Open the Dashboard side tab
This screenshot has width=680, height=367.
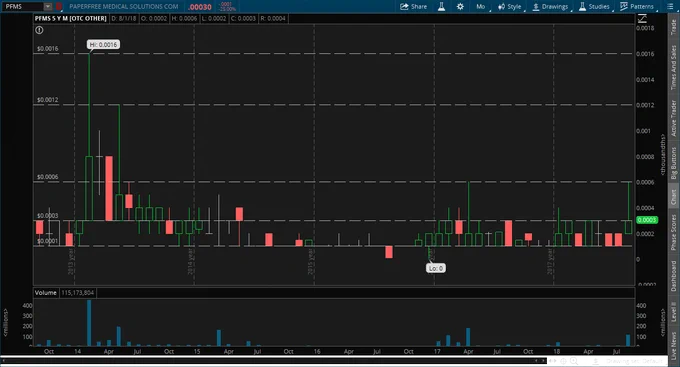(673, 276)
